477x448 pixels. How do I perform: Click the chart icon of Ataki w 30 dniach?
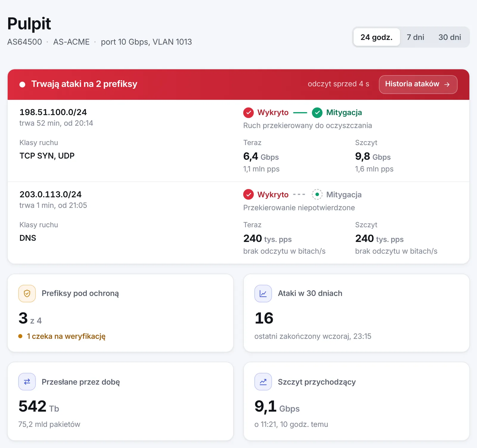click(x=263, y=294)
